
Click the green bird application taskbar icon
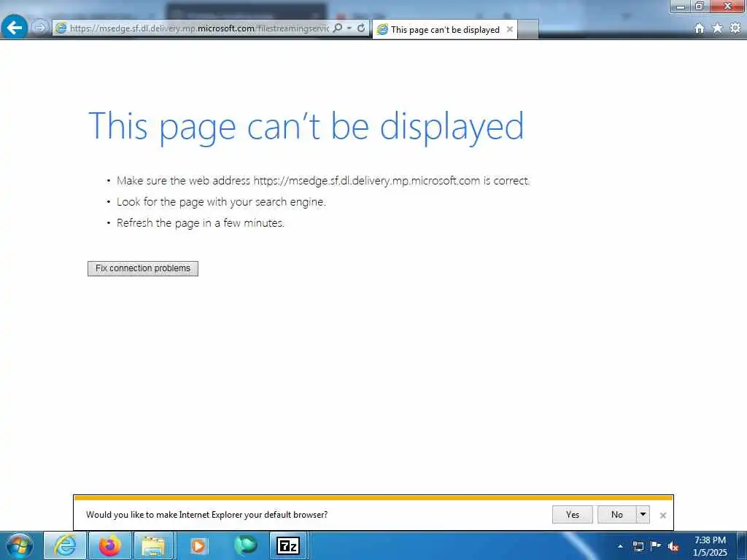click(245, 545)
